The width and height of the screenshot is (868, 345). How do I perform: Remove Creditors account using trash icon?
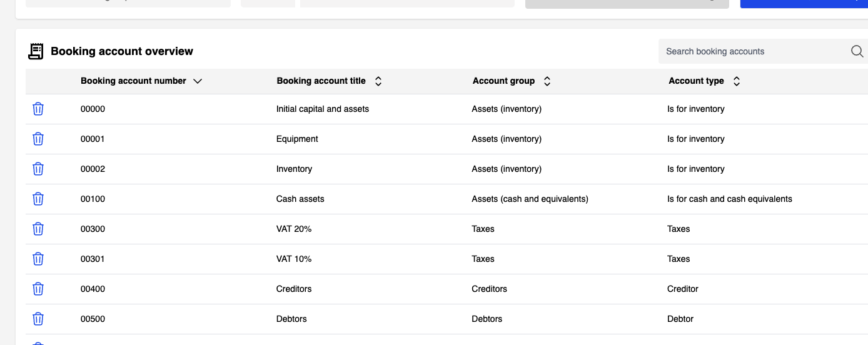[x=38, y=289]
